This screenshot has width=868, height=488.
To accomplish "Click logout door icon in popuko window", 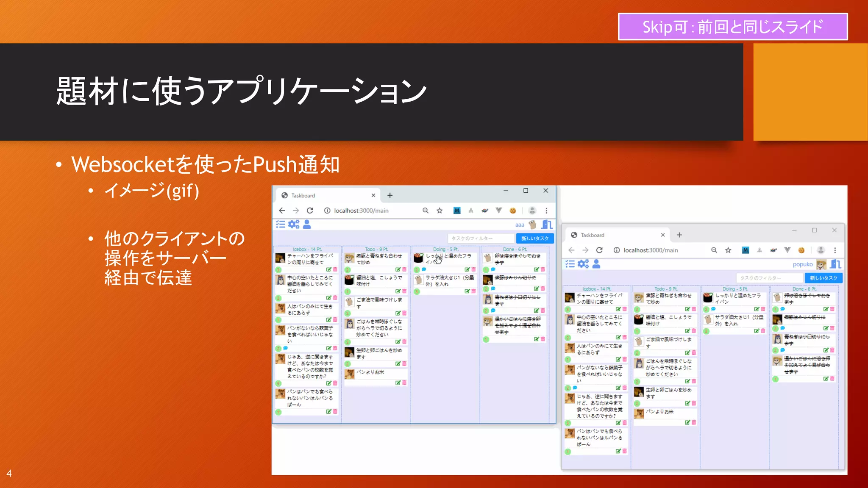I will [x=836, y=264].
